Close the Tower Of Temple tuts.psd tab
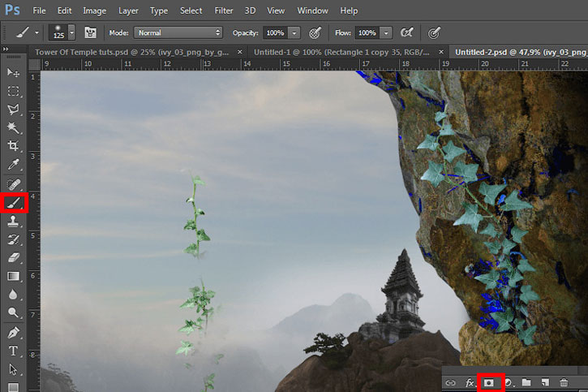The height and width of the screenshot is (392, 588). pyautogui.click(x=239, y=52)
